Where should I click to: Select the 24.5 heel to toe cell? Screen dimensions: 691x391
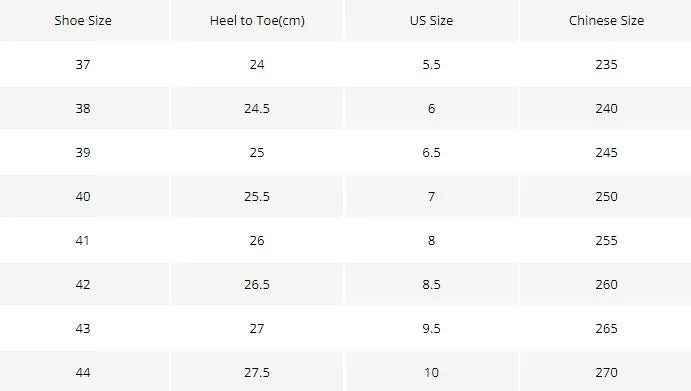(x=257, y=108)
